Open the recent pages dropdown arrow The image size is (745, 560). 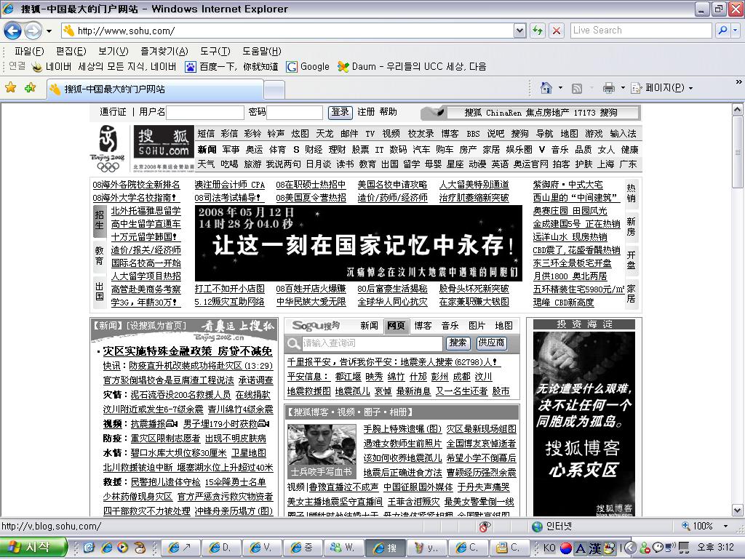(49, 31)
